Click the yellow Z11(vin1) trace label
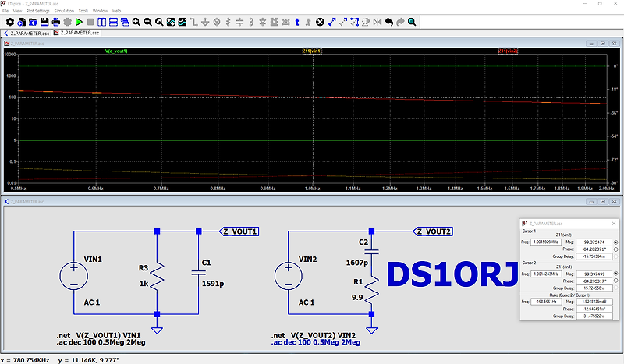 [312, 51]
